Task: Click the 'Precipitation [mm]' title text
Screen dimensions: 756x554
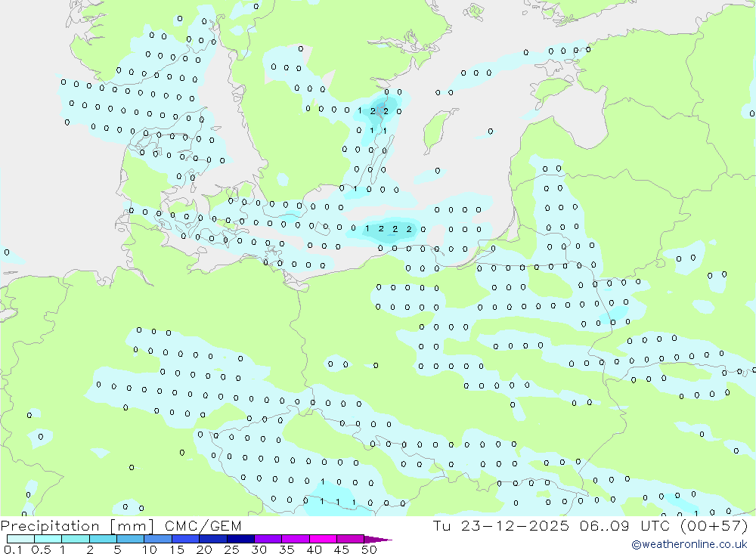Action: [77, 526]
